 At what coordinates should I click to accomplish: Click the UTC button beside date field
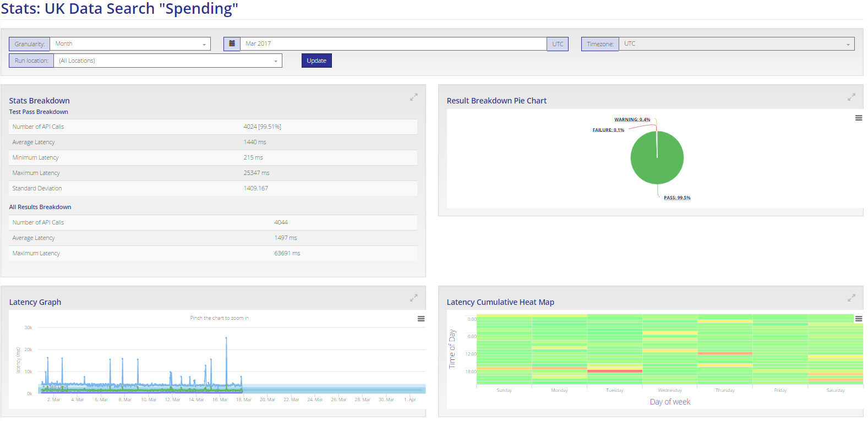pos(558,44)
